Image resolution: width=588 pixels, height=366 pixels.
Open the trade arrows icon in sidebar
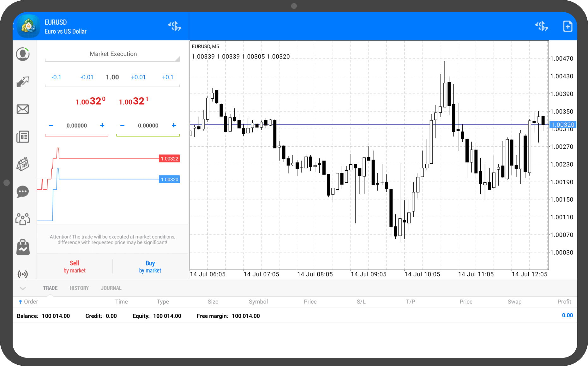click(x=23, y=82)
